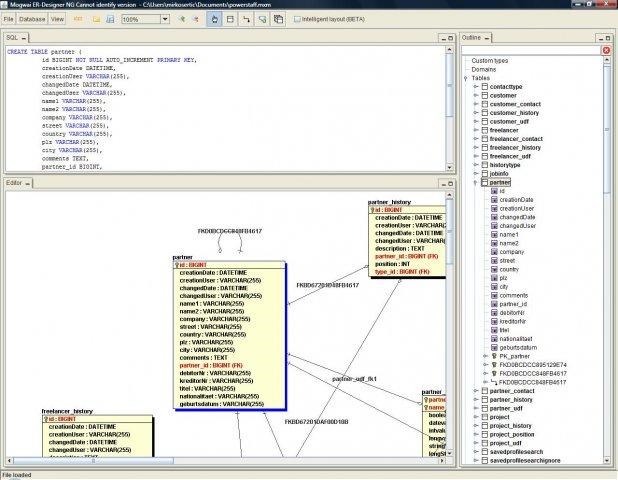The width and height of the screenshot is (618, 480).
Task: Open the zoom level 100% dropdown
Action: tap(163, 19)
